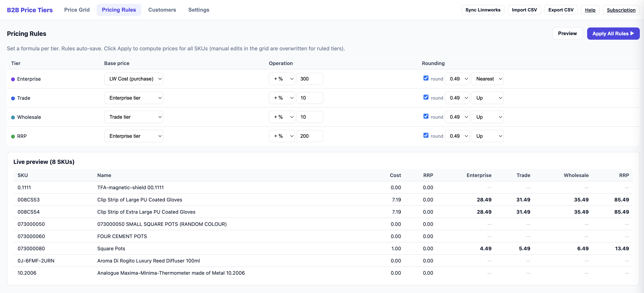Open Trade rounding direction Up dropdown
The width and height of the screenshot is (644, 293).
pos(487,98)
